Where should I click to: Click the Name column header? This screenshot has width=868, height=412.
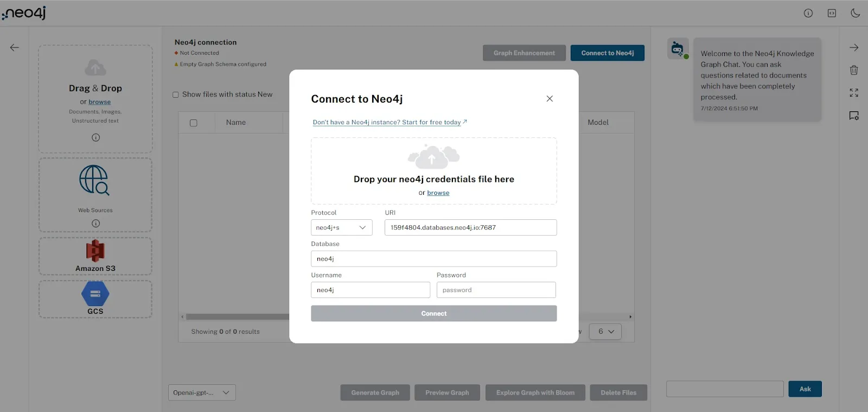point(236,123)
